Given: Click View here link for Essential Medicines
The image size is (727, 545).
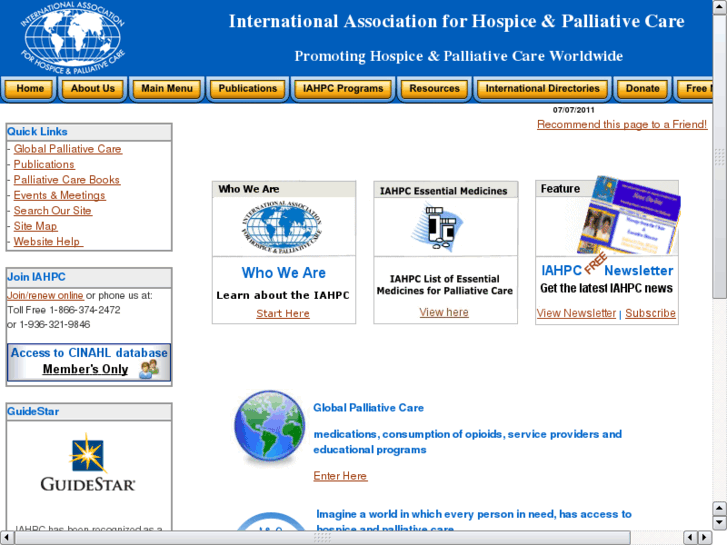Looking at the screenshot, I should (x=444, y=312).
